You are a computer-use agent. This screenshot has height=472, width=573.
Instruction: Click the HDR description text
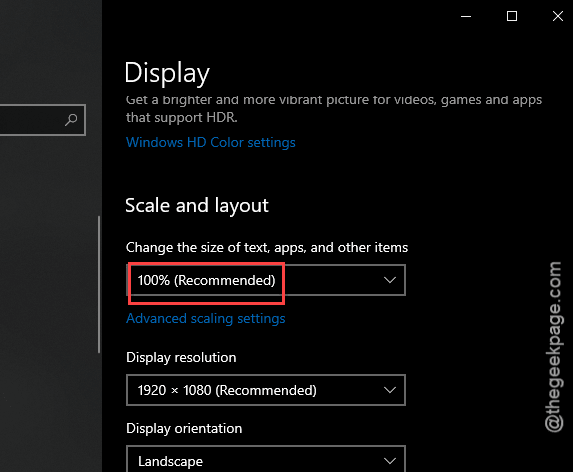pyautogui.click(x=334, y=109)
